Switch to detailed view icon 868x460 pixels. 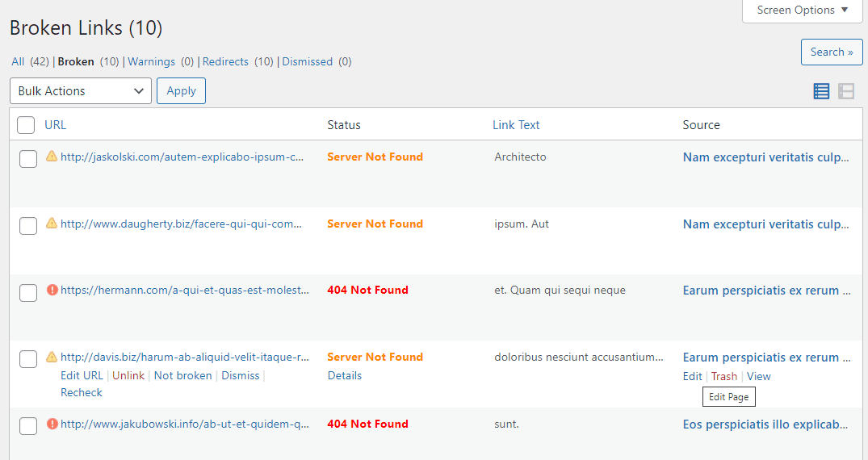[846, 91]
